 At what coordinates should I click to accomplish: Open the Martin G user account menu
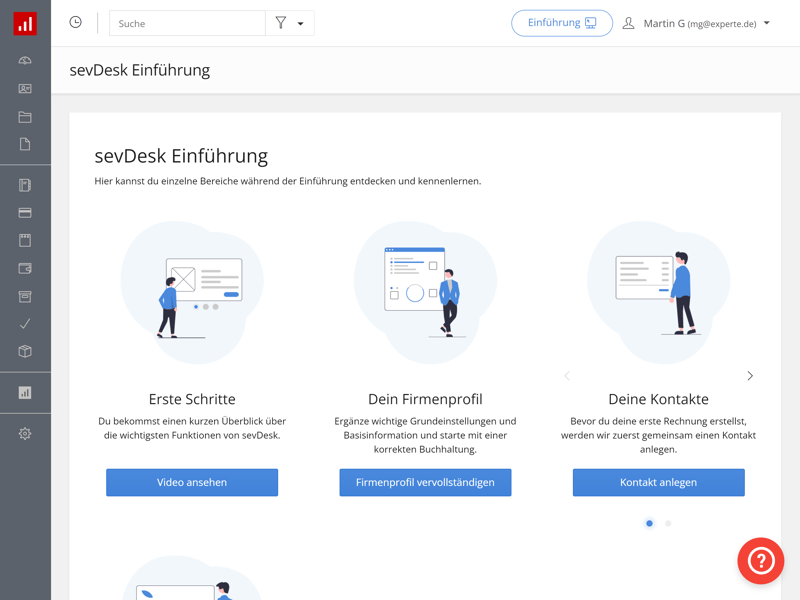(x=697, y=23)
